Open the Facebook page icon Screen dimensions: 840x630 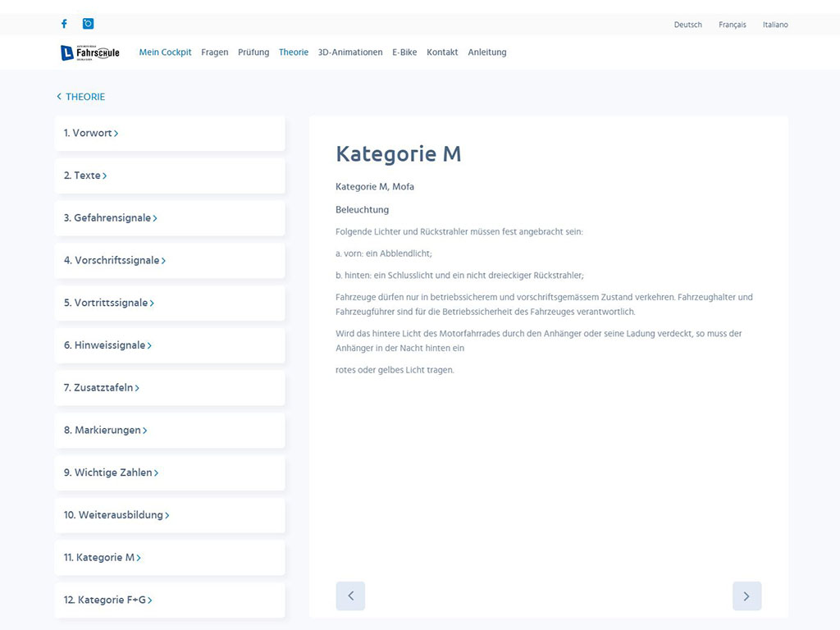64,24
